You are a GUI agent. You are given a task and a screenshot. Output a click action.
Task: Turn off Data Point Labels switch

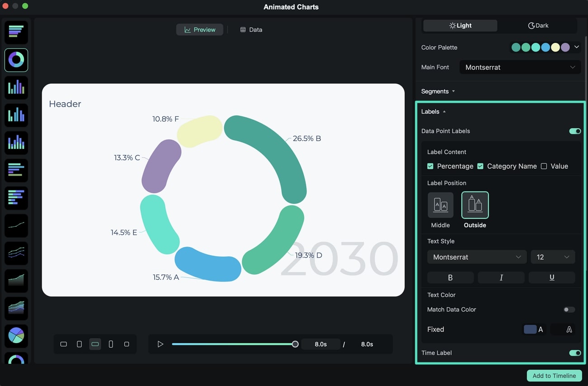coord(575,131)
